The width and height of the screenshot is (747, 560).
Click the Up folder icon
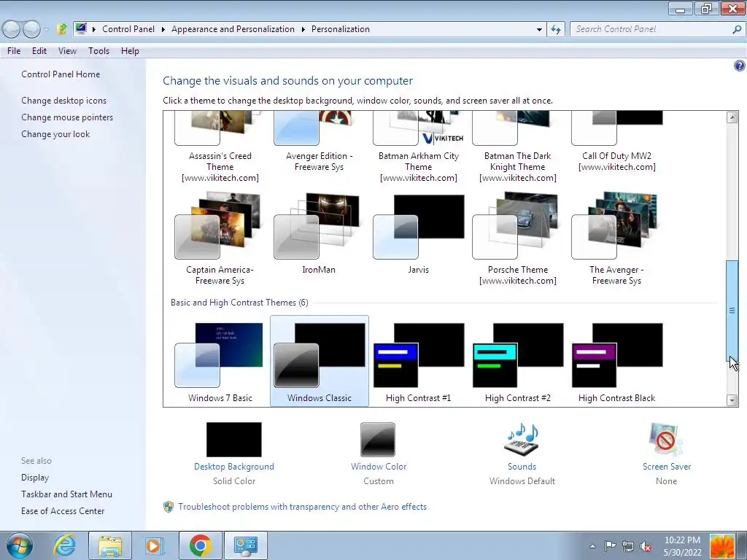pos(61,29)
